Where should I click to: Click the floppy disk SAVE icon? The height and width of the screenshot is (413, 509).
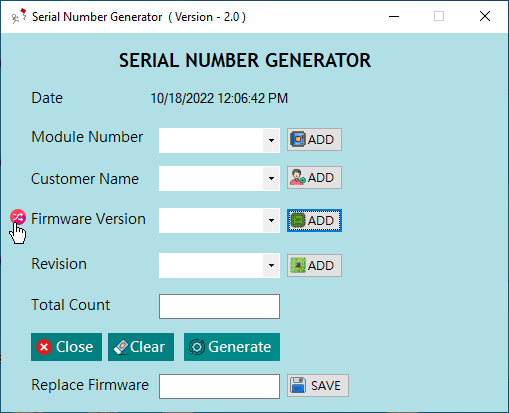[298, 385]
